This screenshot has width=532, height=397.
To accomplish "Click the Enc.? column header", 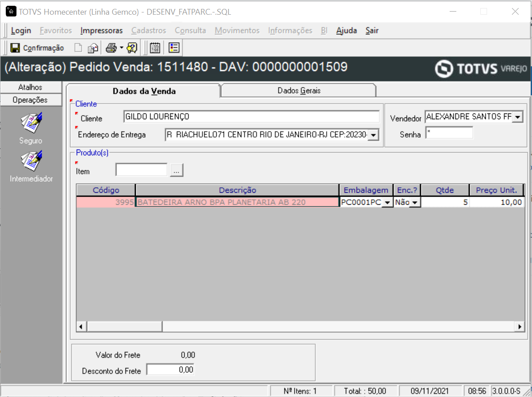I will click(x=407, y=190).
